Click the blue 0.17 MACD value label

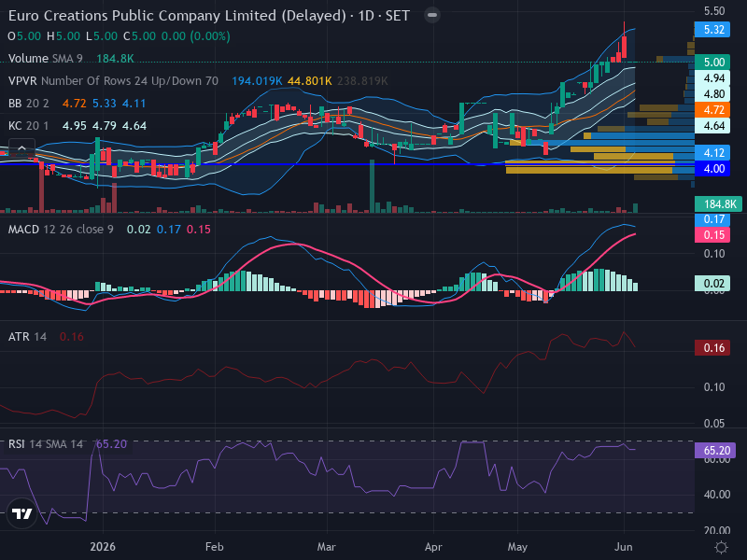point(712,219)
